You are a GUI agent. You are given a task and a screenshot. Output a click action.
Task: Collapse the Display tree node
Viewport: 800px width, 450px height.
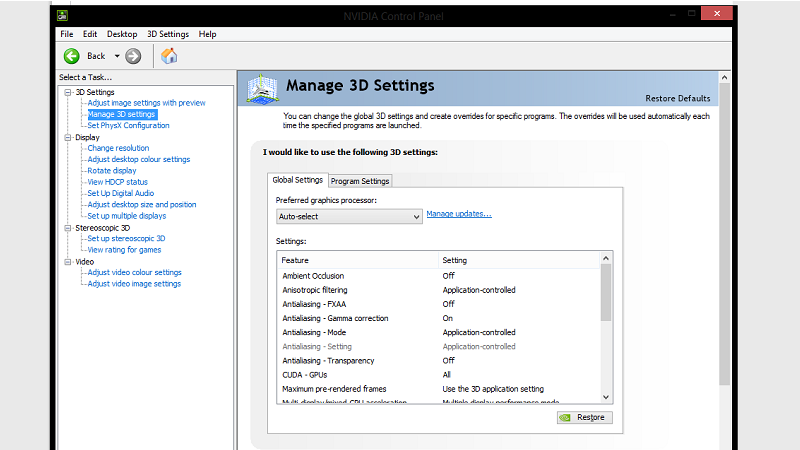68,137
